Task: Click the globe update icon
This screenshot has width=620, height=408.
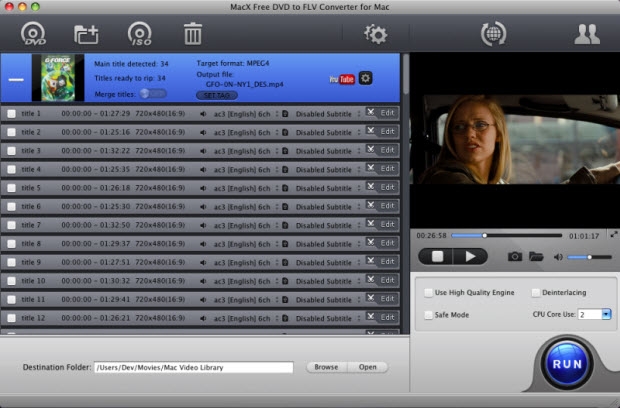Action: click(492, 34)
